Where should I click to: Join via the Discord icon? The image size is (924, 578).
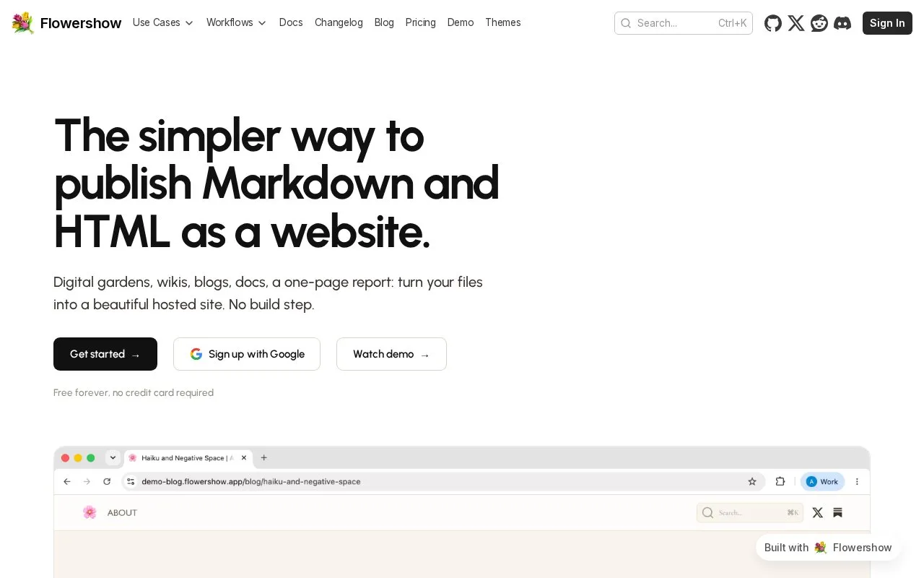tap(842, 23)
